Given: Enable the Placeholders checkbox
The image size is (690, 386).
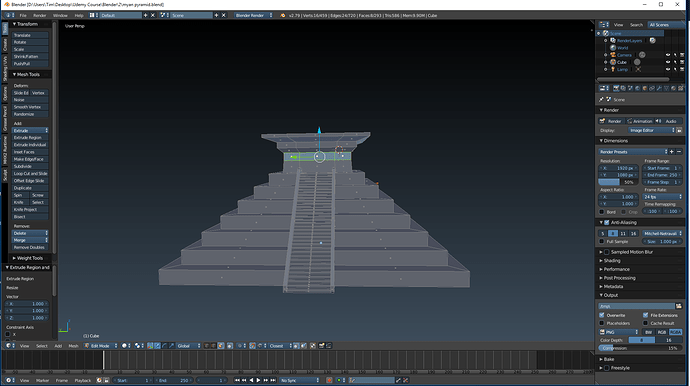Looking at the screenshot, I should tap(602, 323).
